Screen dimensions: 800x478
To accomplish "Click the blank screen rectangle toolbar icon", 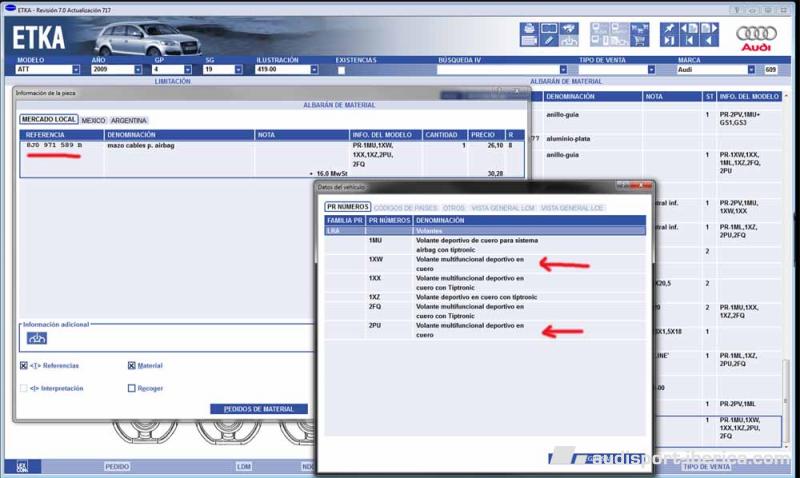I will [549, 29].
